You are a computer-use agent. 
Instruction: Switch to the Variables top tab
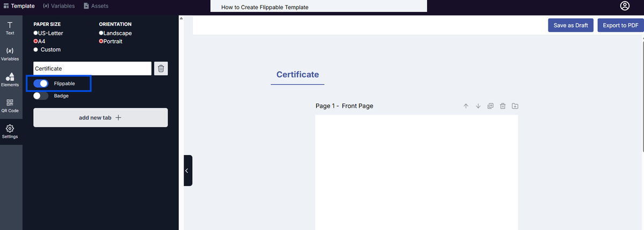58,6
